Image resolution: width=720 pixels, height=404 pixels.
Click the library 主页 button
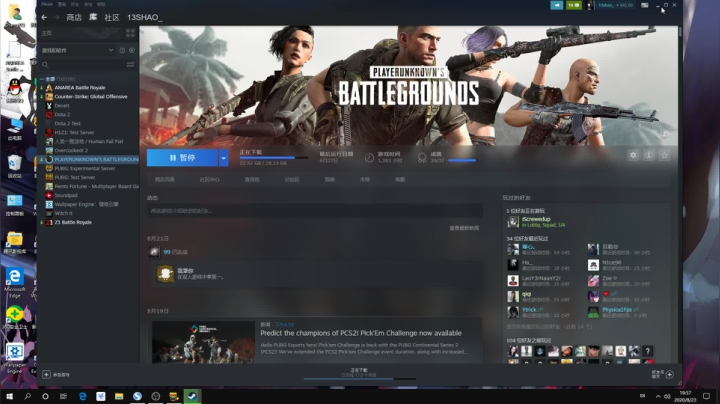click(x=47, y=33)
